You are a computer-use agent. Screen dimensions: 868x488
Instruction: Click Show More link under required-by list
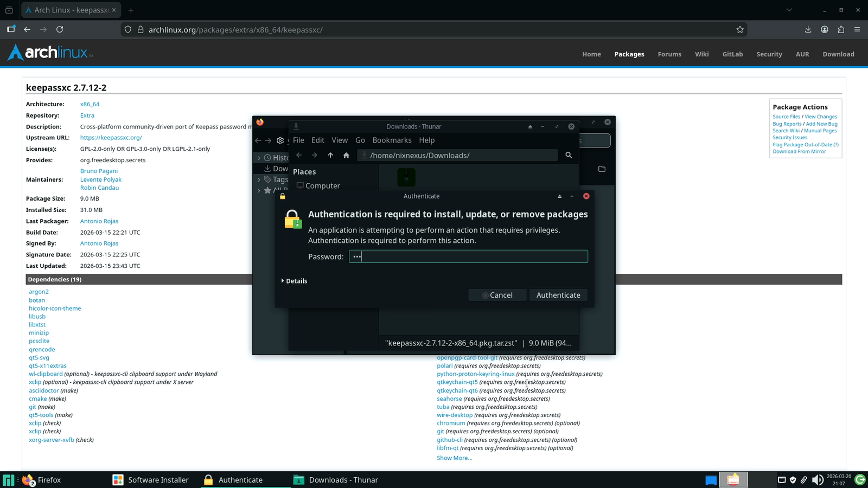coord(455,458)
